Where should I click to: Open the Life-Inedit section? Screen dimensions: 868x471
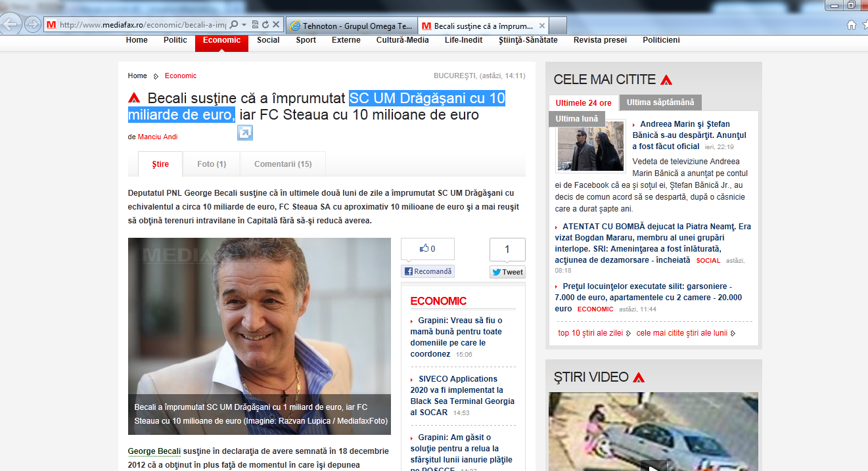463,40
